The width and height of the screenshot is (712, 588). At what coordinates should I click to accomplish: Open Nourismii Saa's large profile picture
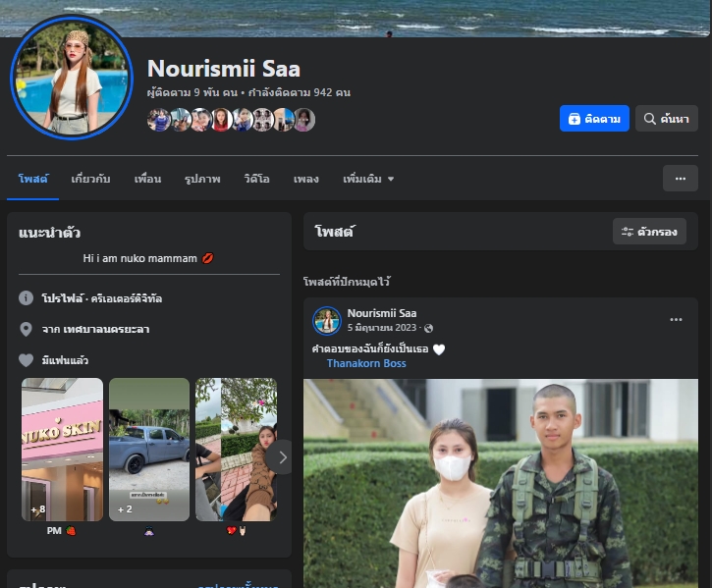(72, 78)
